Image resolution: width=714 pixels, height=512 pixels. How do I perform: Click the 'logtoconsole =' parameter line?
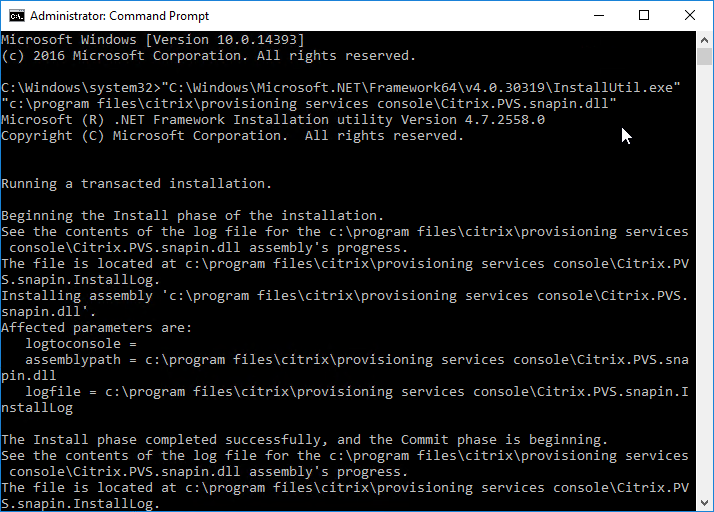[81, 343]
